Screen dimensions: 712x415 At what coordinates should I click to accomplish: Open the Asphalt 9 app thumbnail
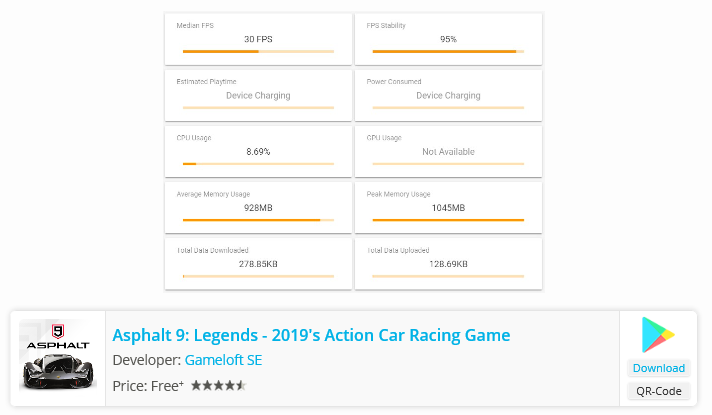point(57,357)
